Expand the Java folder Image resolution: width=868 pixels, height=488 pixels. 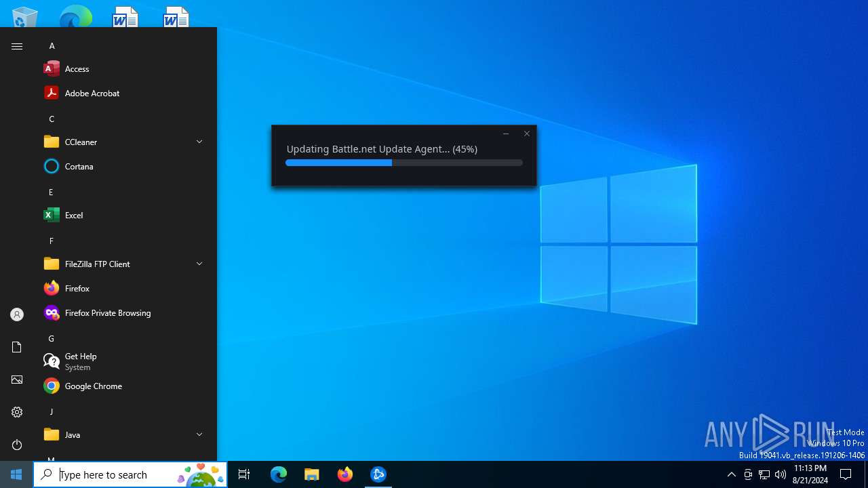[x=199, y=434]
